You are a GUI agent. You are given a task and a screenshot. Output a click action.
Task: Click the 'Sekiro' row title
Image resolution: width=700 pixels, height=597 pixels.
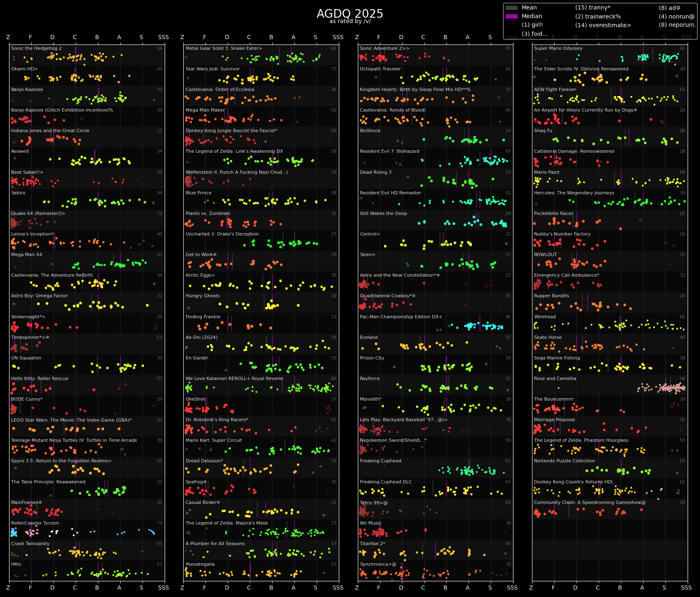(18, 193)
